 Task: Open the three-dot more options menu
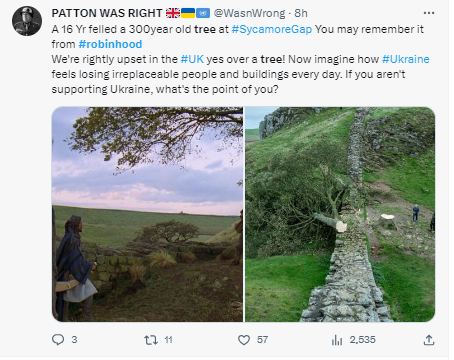(429, 13)
